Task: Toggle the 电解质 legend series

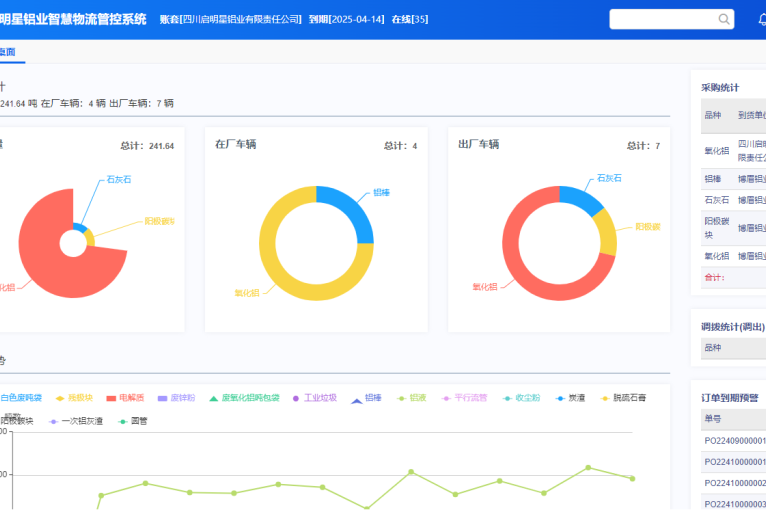Action: click(126, 398)
